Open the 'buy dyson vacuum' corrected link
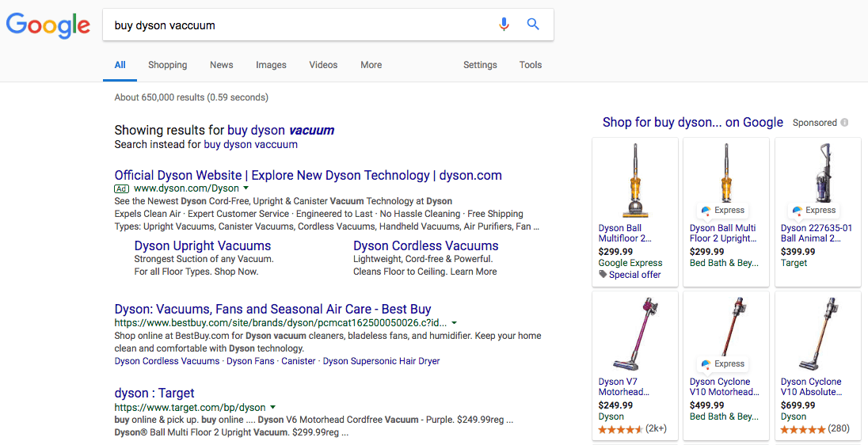The height and width of the screenshot is (445, 868). click(x=280, y=131)
